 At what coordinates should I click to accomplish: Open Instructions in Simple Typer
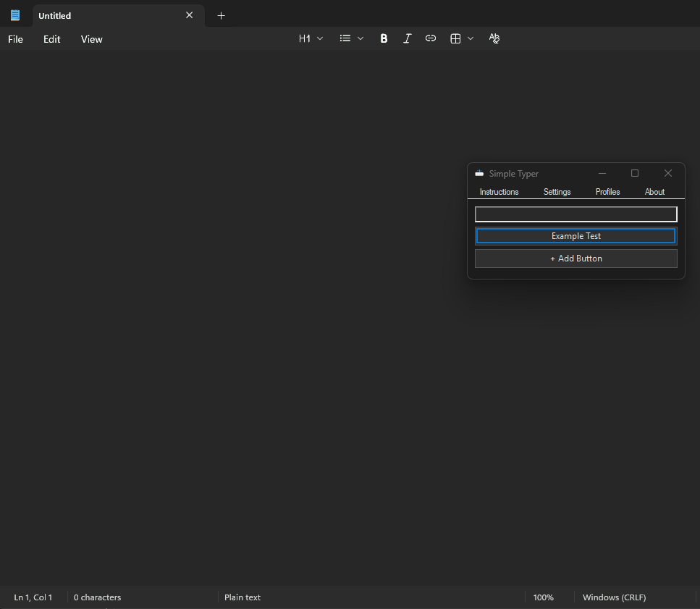tap(499, 192)
